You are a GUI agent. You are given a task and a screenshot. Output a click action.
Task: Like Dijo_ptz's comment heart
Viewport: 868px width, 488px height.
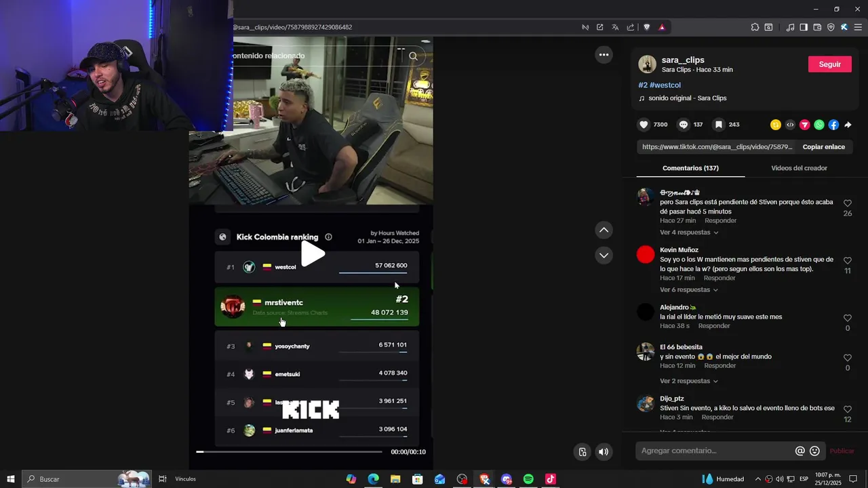pyautogui.click(x=848, y=409)
